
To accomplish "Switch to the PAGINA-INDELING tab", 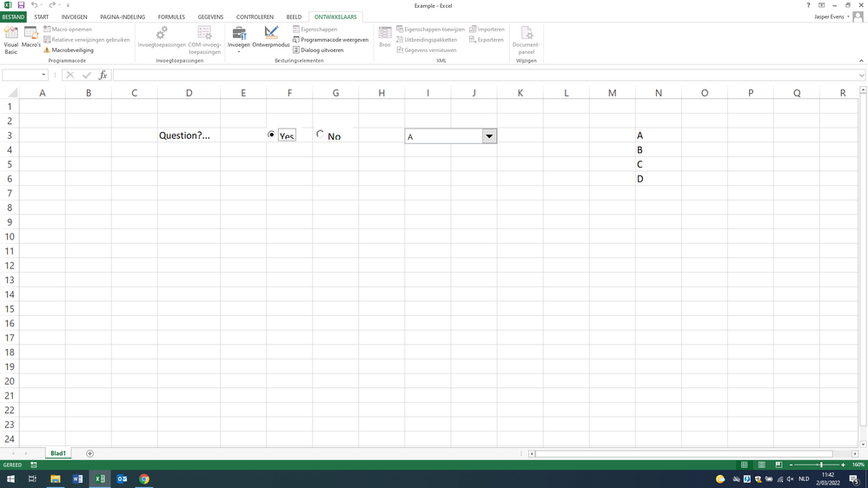I will (x=123, y=17).
